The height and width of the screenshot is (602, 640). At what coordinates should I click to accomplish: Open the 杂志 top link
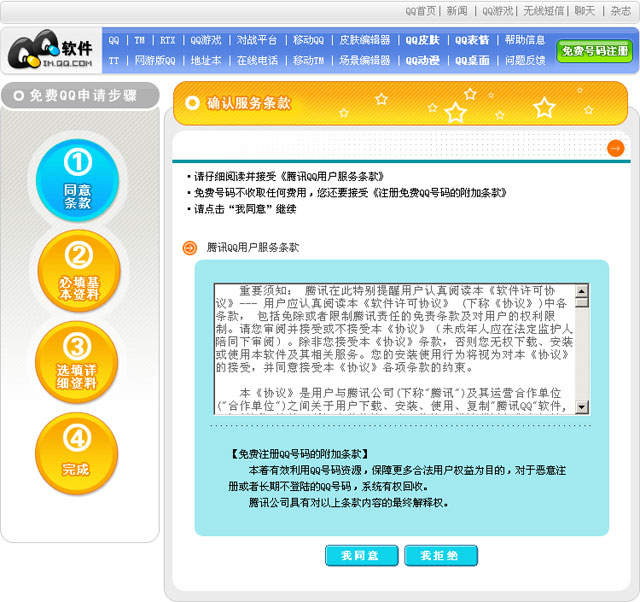[620, 11]
